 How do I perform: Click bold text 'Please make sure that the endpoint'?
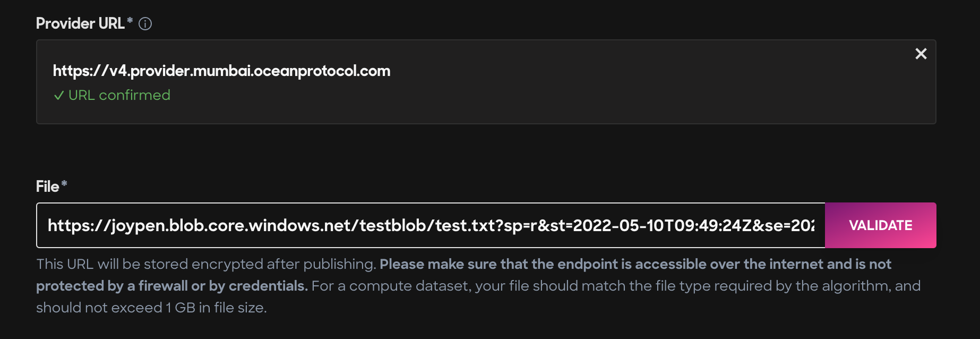[498, 264]
